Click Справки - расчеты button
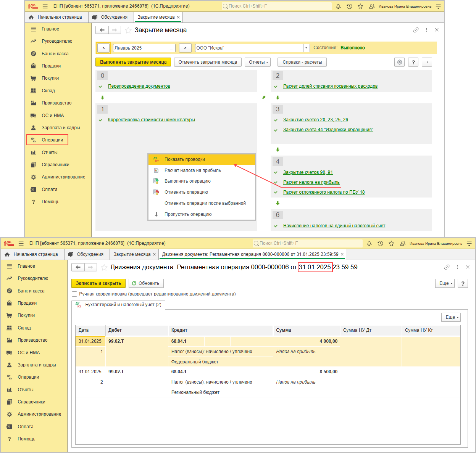 pyautogui.click(x=302, y=62)
